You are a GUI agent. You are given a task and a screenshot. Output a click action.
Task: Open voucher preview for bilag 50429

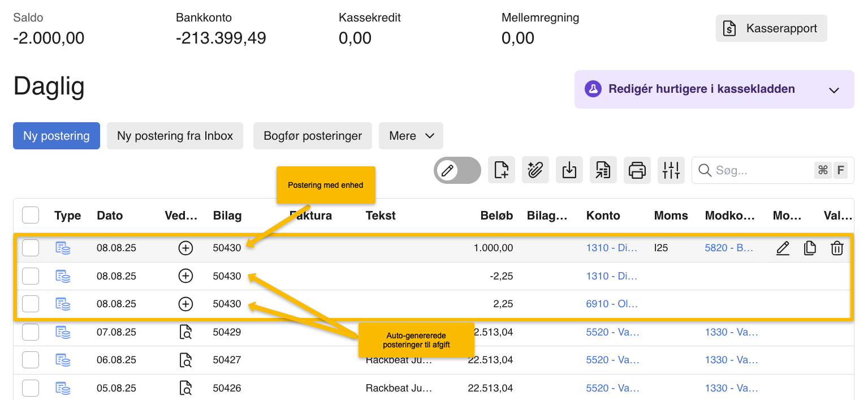[185, 332]
